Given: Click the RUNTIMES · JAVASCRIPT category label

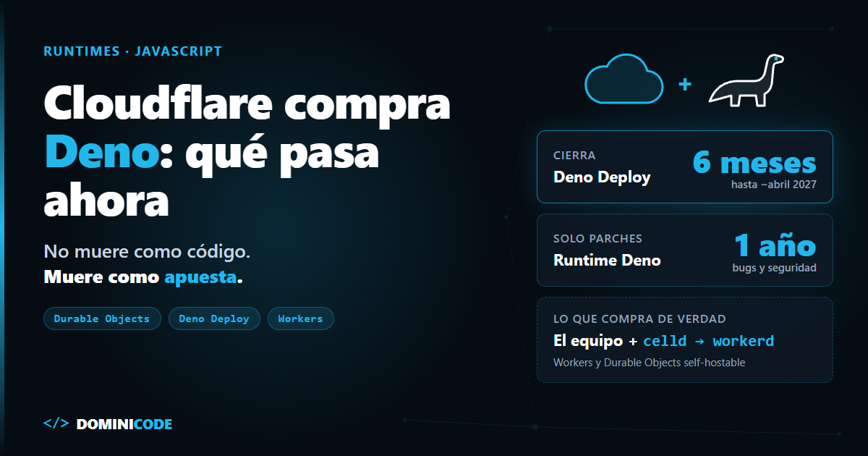Looking at the screenshot, I should 133,51.
